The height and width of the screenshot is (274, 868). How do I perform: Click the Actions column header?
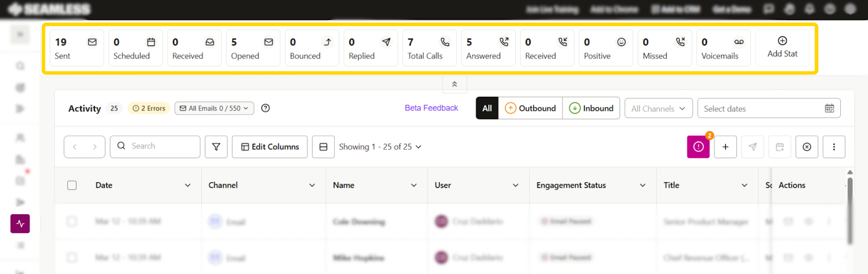(792, 186)
